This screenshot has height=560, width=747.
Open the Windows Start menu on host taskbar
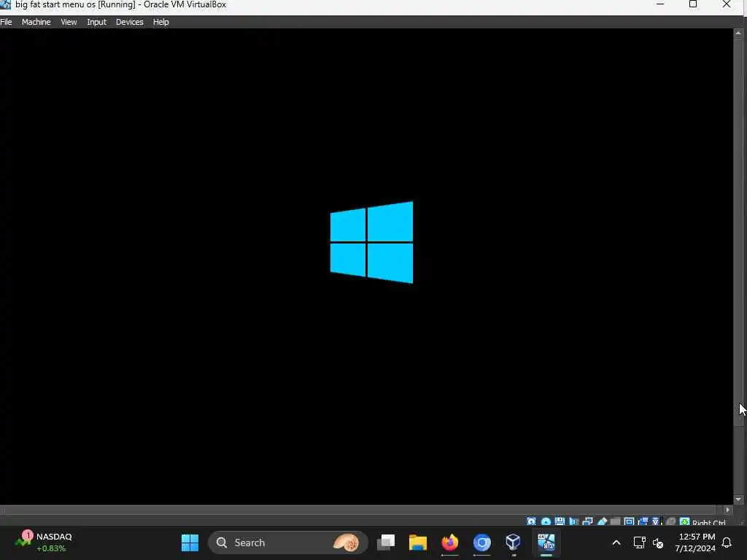190,542
